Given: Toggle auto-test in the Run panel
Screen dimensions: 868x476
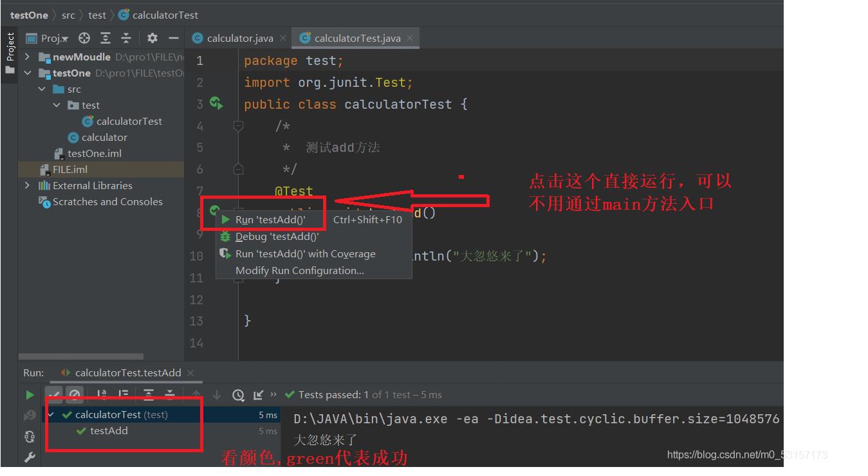Looking at the screenshot, I should click(30, 437).
